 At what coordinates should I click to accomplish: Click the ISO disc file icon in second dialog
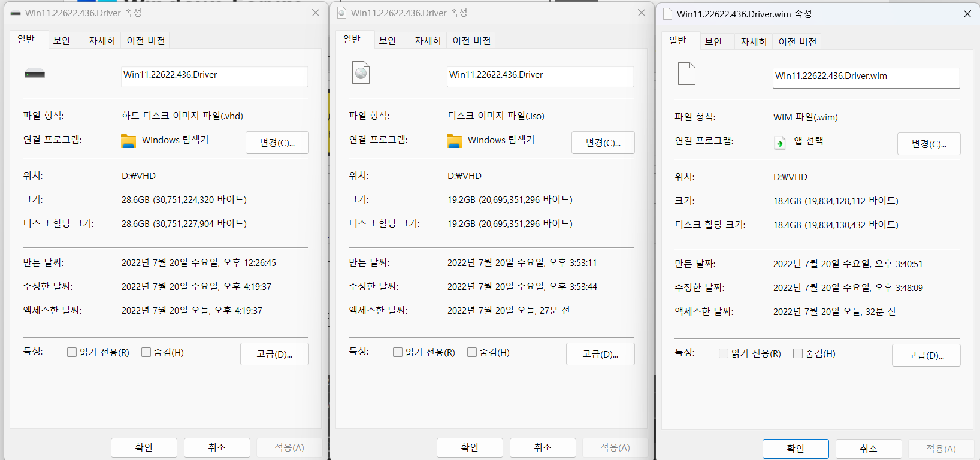[x=361, y=72]
